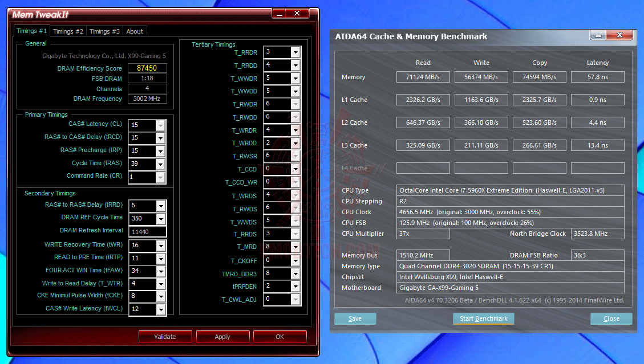Click the DRAM Efficiency Score value 87450
The height and width of the screenshot is (364, 644).
coord(147,68)
